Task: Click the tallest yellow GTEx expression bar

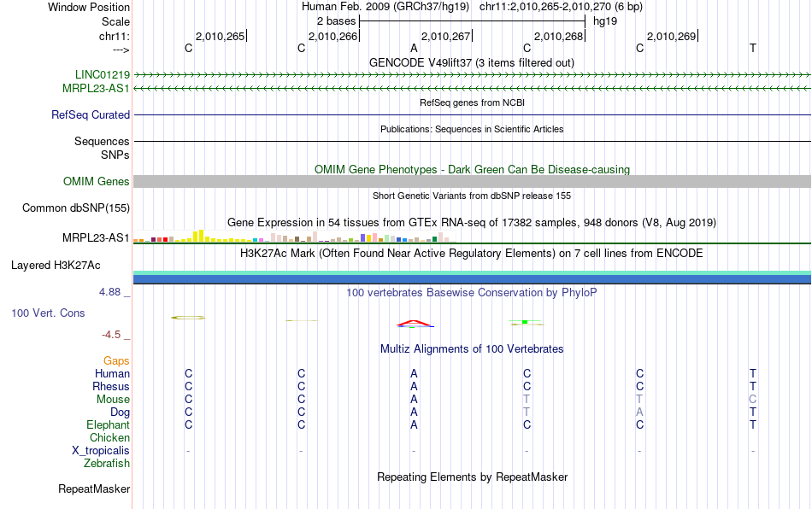Action: [x=202, y=236]
